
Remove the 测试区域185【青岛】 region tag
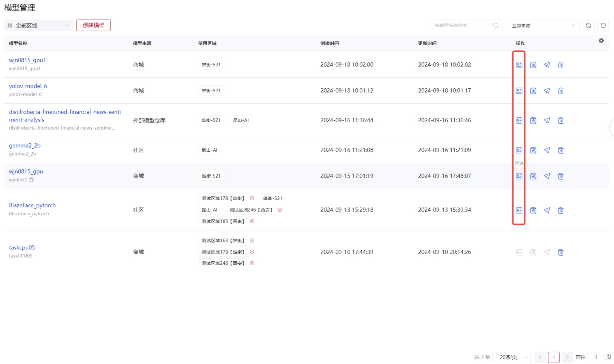pyautogui.click(x=252, y=221)
